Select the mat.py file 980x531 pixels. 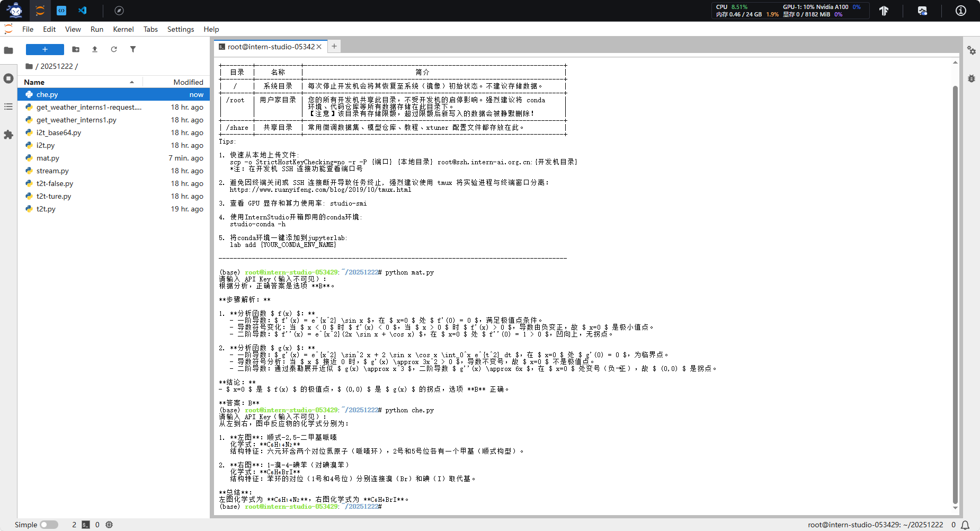48,158
